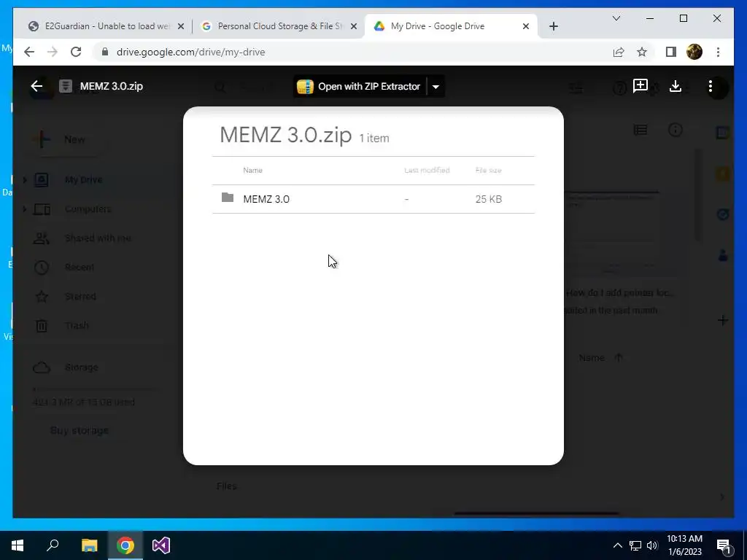Screen dimensions: 747x560
Task: Click Open with ZIP Extractor
Action: click(360, 87)
